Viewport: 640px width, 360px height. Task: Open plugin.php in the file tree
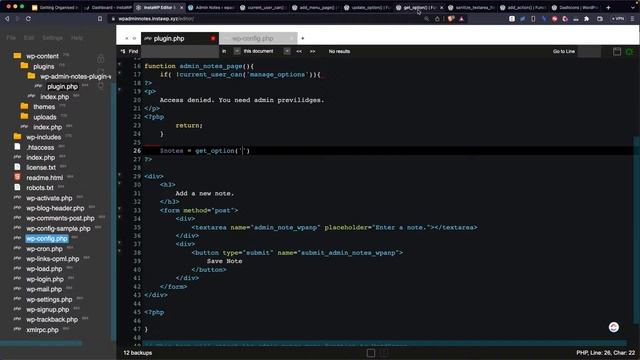tap(62, 87)
